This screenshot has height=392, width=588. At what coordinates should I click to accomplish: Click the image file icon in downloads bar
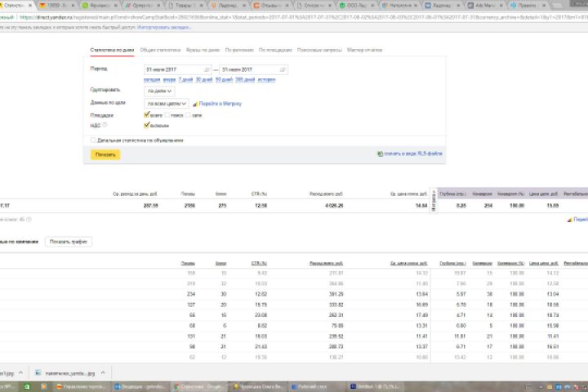tap(38, 373)
